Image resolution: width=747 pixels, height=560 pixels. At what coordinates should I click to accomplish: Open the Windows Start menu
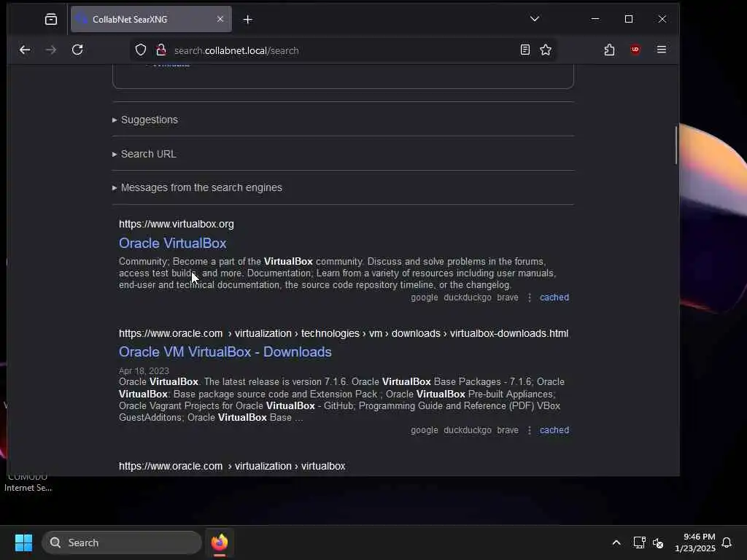click(23, 542)
